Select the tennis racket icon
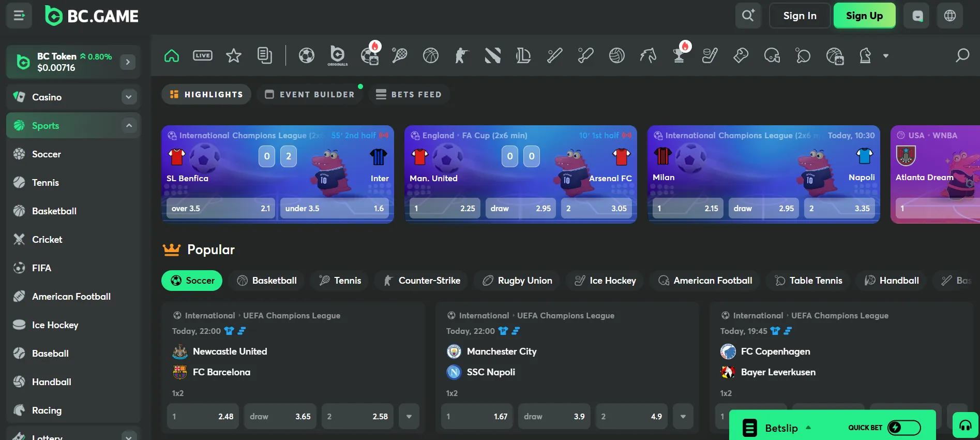The height and width of the screenshot is (440, 980). pos(400,55)
